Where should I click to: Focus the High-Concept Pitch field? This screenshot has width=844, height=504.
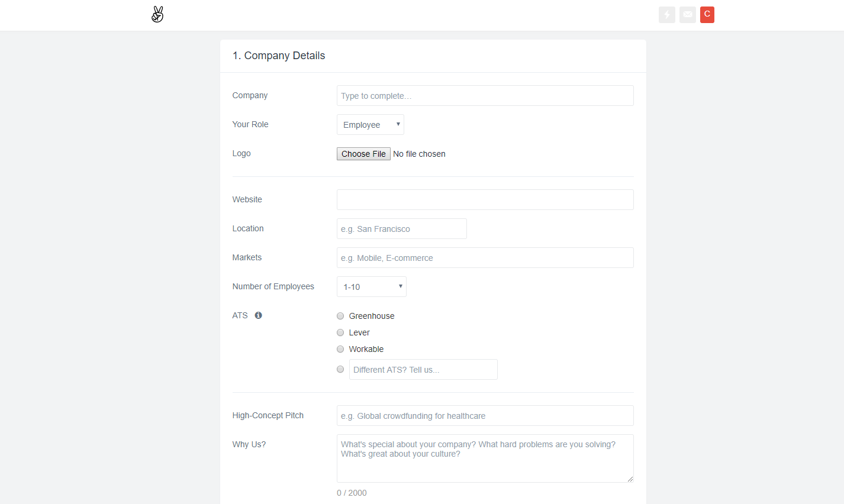coord(485,416)
